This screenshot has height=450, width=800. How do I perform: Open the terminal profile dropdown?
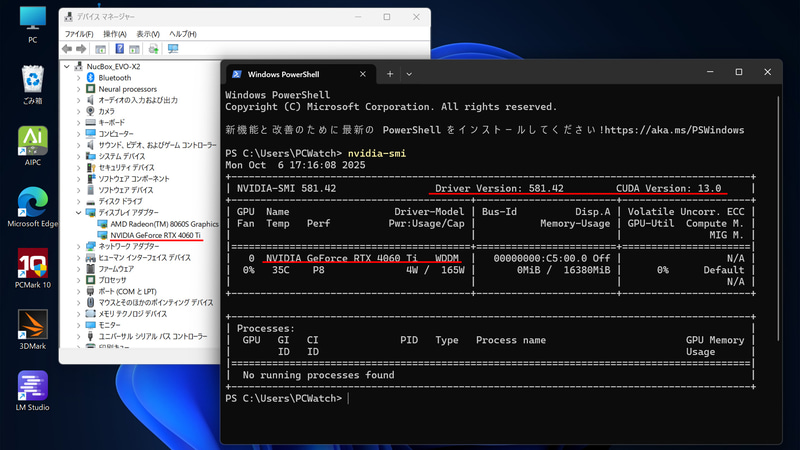coord(409,74)
